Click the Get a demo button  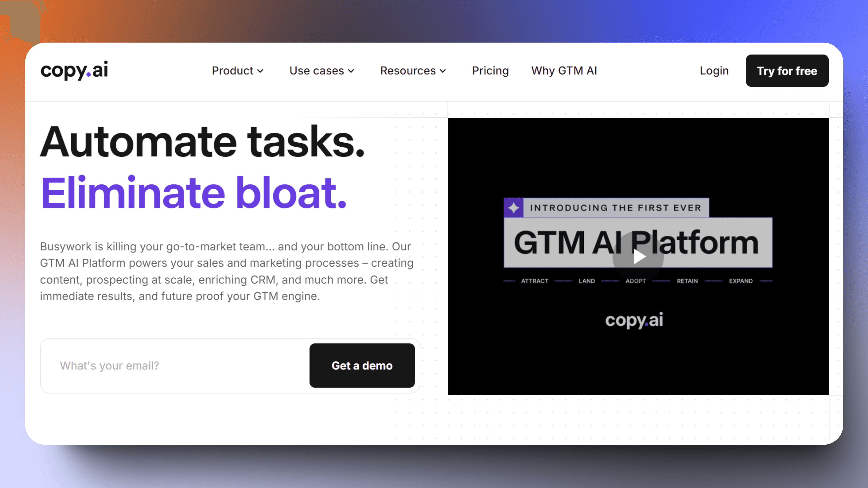(362, 365)
